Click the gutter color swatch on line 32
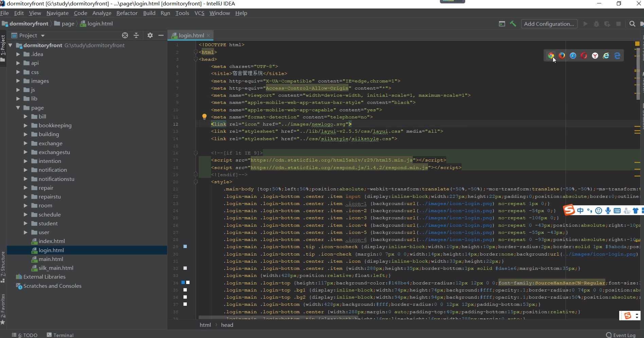Screen dimensions: 644x338 coord(185,268)
